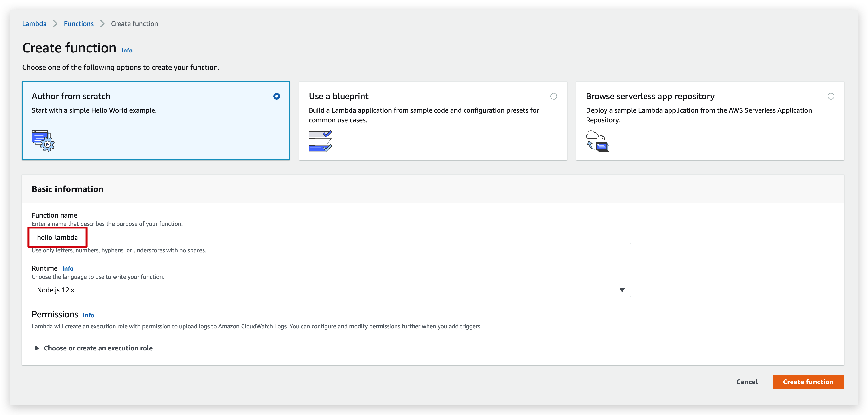This screenshot has height=415, width=868.
Task: Click the Use a blueprint card title
Action: click(x=339, y=97)
